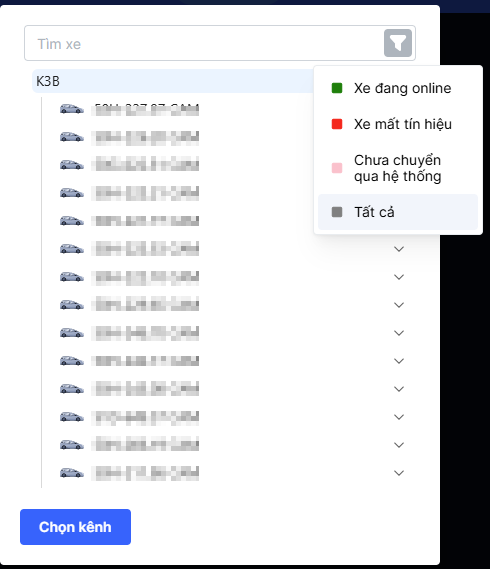490x569 pixels.
Task: Click the gray square beside Tất cả
Action: [x=337, y=212]
